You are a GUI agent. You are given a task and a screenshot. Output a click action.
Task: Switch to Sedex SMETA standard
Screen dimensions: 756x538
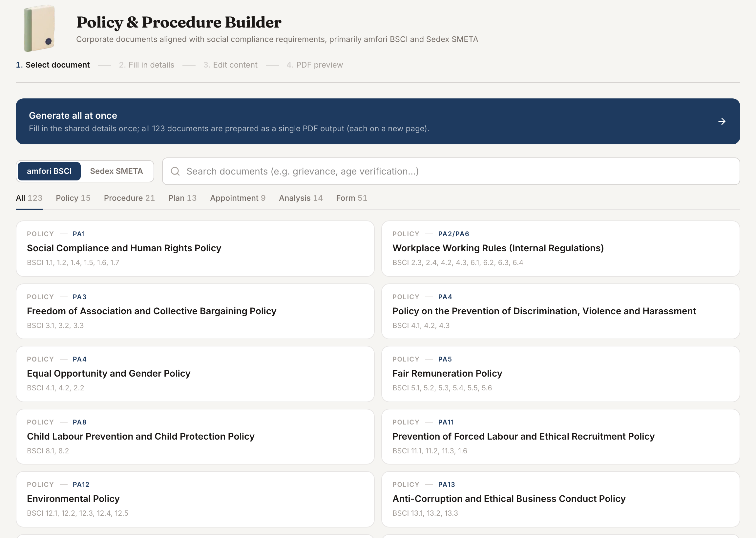click(116, 171)
